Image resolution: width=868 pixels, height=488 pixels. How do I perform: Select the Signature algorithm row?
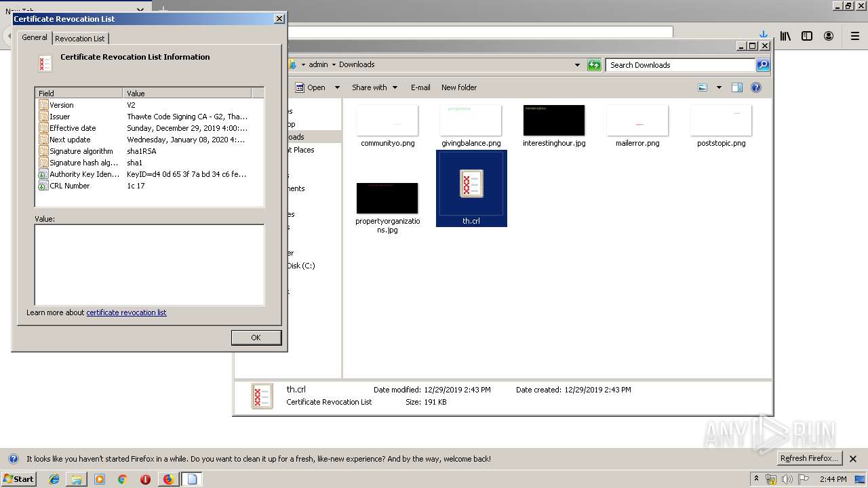click(x=149, y=151)
